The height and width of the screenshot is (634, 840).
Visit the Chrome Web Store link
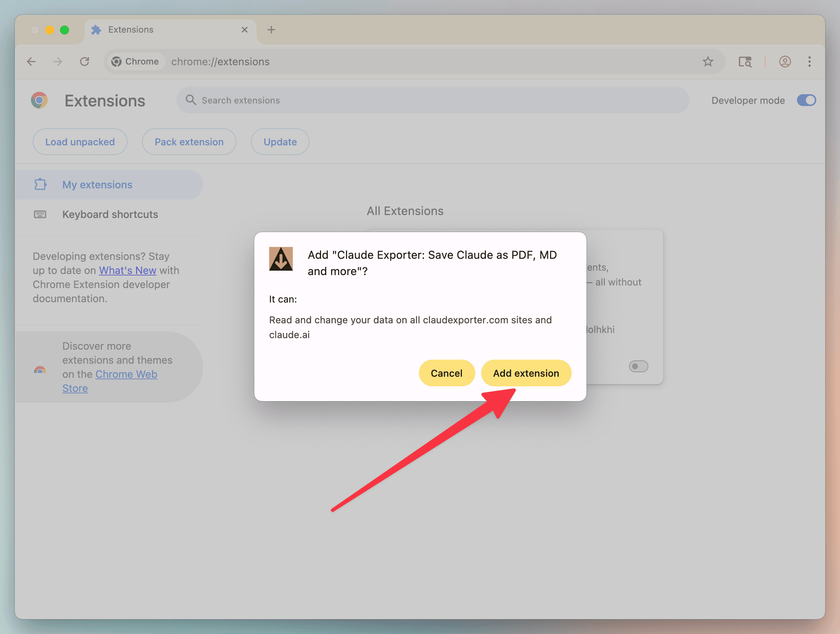click(x=126, y=374)
